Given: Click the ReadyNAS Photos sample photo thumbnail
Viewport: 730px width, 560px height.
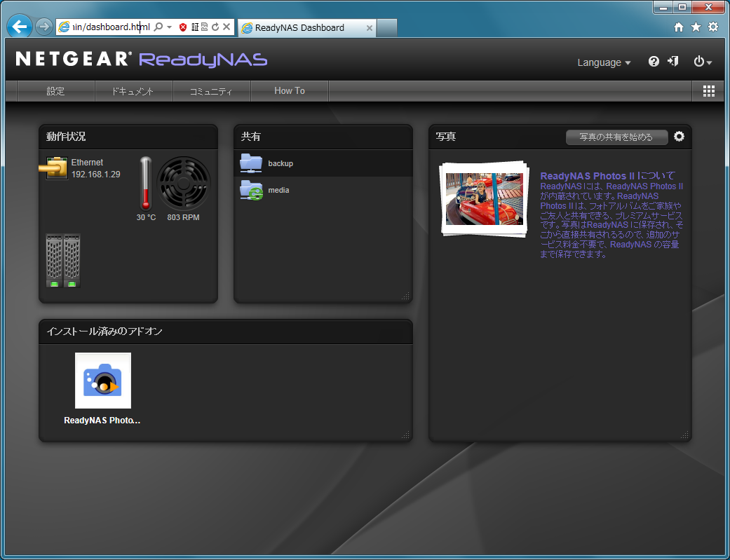Looking at the screenshot, I should tap(485, 198).
